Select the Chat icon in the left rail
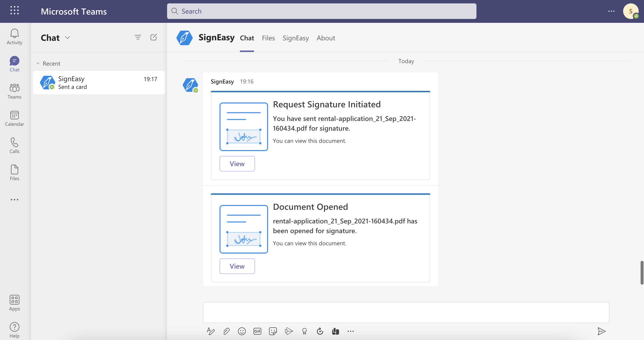This screenshot has height=340, width=644. click(x=15, y=64)
